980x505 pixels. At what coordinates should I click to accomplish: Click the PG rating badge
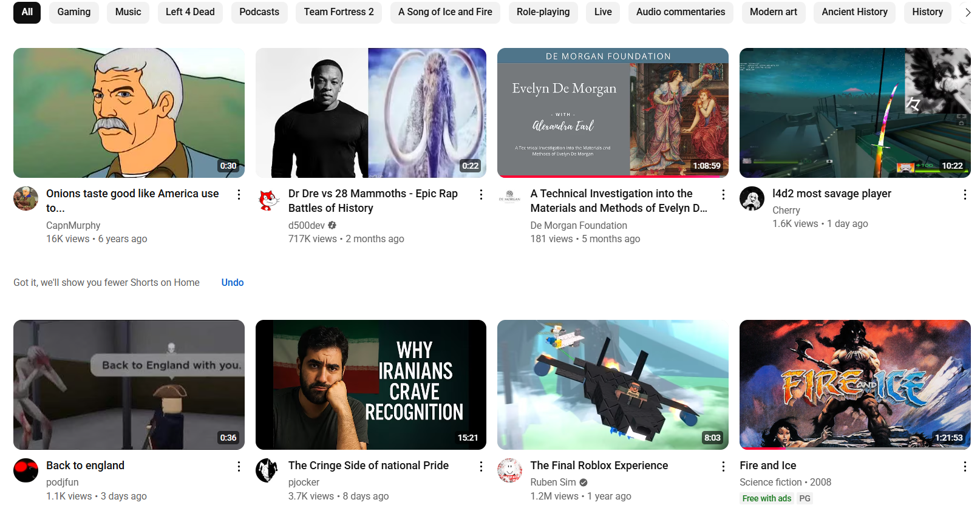coord(805,499)
